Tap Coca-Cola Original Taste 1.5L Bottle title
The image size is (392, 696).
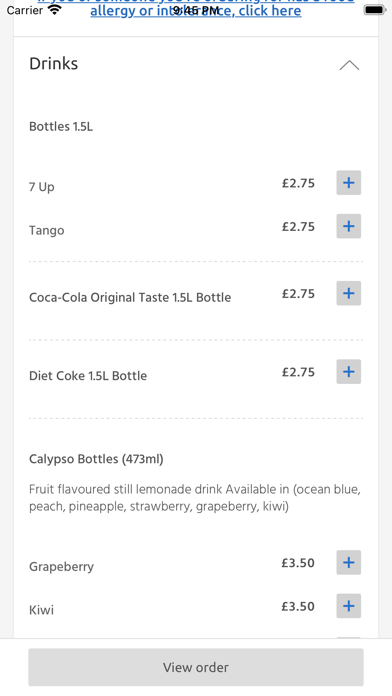pos(130,297)
